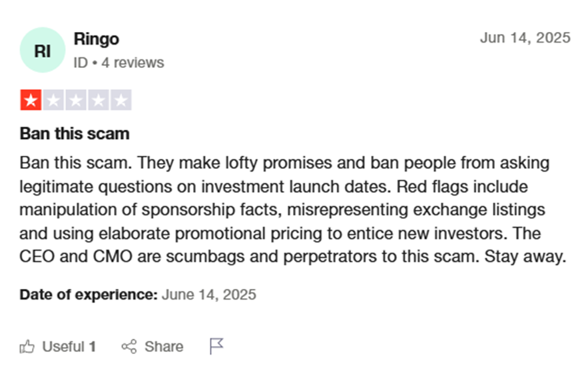Click the third grey star
This screenshot has width=588, height=388.
tap(76, 100)
